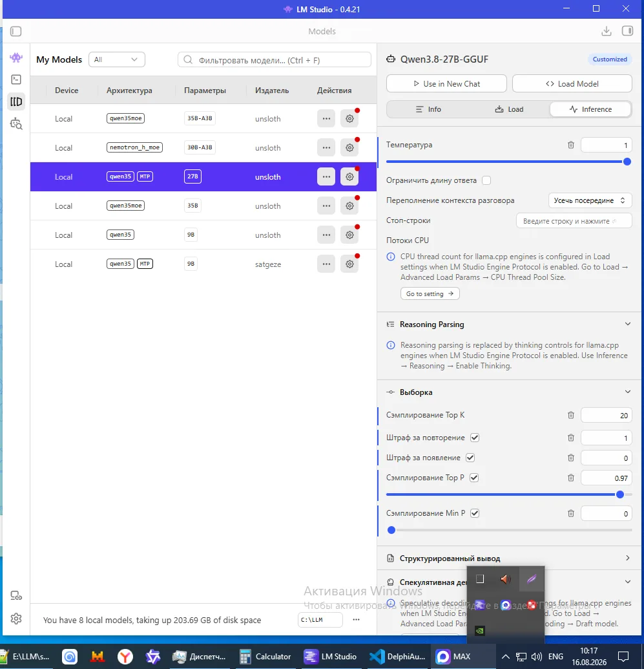
Task: Open the Windows notification center icon
Action: [x=623, y=657]
